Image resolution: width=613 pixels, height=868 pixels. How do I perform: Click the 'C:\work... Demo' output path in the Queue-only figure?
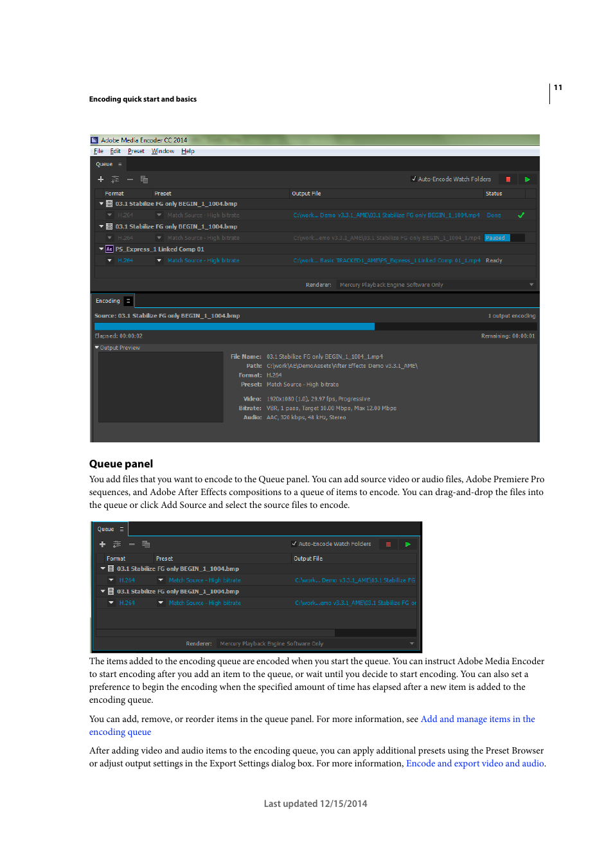point(355,580)
